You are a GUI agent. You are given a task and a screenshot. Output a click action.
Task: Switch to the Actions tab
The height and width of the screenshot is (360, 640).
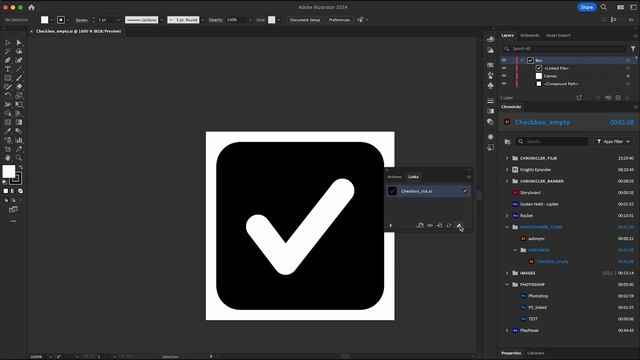394,177
